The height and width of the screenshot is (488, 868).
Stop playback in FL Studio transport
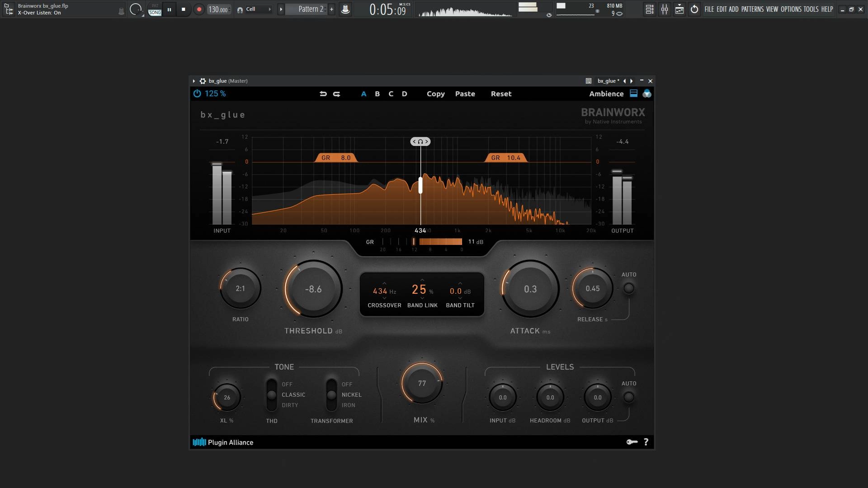[x=183, y=9]
